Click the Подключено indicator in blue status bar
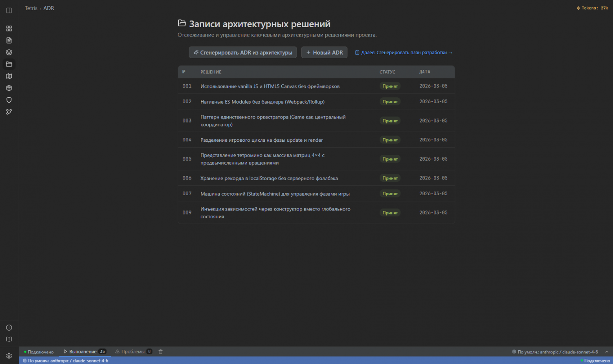Image resolution: width=613 pixels, height=364 pixels. click(595, 360)
